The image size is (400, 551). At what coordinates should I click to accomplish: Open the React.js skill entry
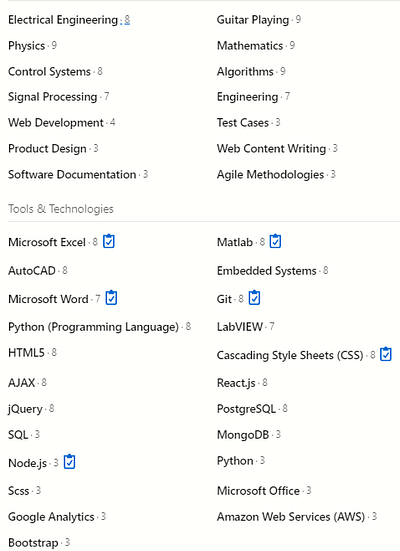(x=236, y=383)
